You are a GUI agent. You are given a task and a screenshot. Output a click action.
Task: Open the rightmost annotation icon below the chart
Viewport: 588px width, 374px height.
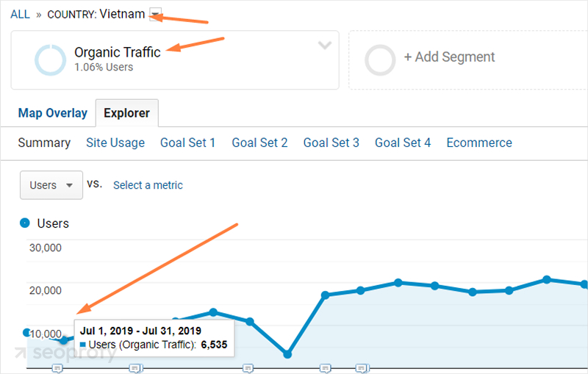pyautogui.click(x=362, y=367)
